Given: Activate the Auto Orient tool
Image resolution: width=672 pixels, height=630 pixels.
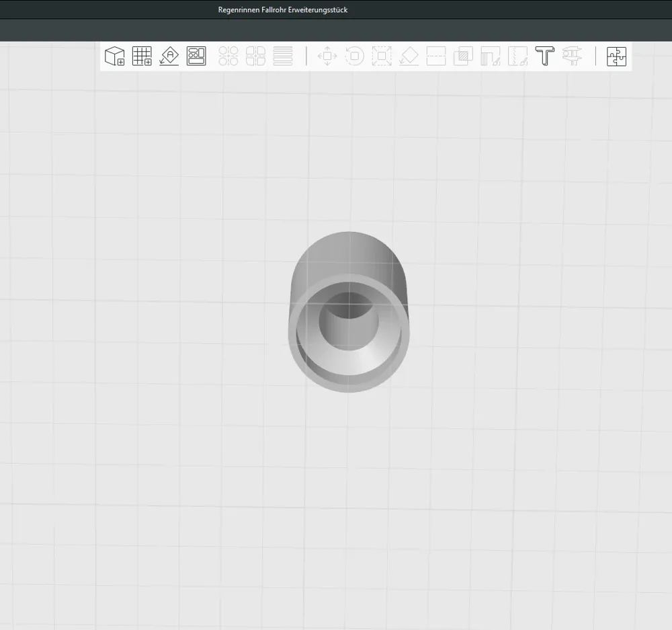Looking at the screenshot, I should [x=169, y=56].
